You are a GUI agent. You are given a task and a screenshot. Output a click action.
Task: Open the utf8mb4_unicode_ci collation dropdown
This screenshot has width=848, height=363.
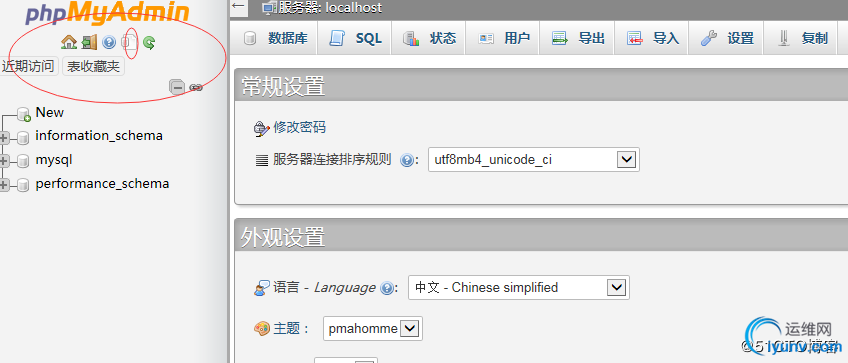(x=534, y=160)
